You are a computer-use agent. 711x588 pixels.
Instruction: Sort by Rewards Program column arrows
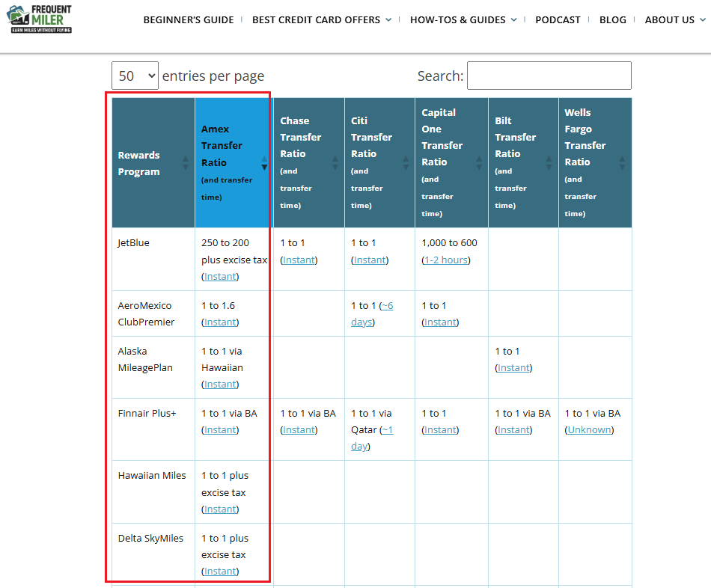coord(186,163)
